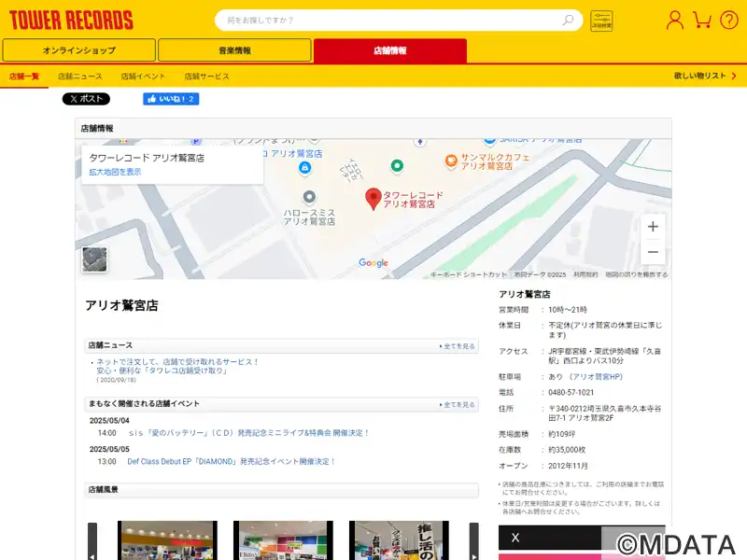Open the Def Class DIAMOND event link
Image resolution: width=747 pixels, height=560 pixels.
pos(231,461)
